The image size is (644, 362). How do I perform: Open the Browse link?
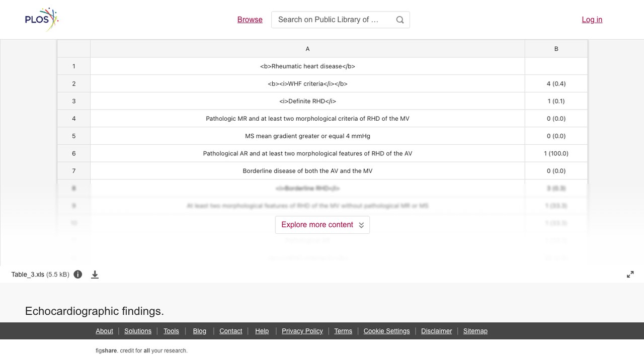coord(250,20)
